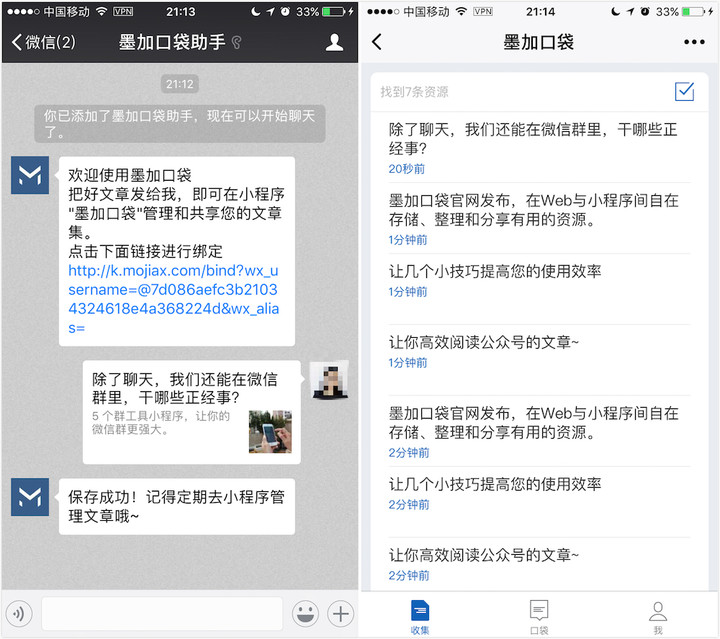This screenshot has height=639, width=720.
Task: Open 墨加口袋官网发布 article saved 1分钟前
Action: pos(539,219)
